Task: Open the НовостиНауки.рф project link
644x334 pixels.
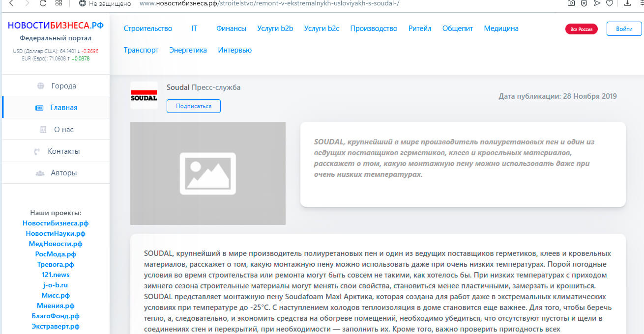Action: [56, 233]
